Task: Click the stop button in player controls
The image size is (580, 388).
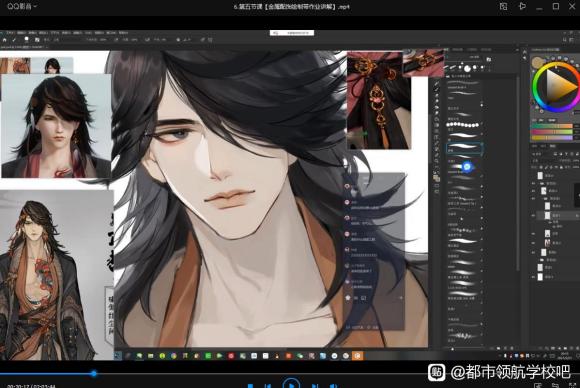Action: (250, 386)
